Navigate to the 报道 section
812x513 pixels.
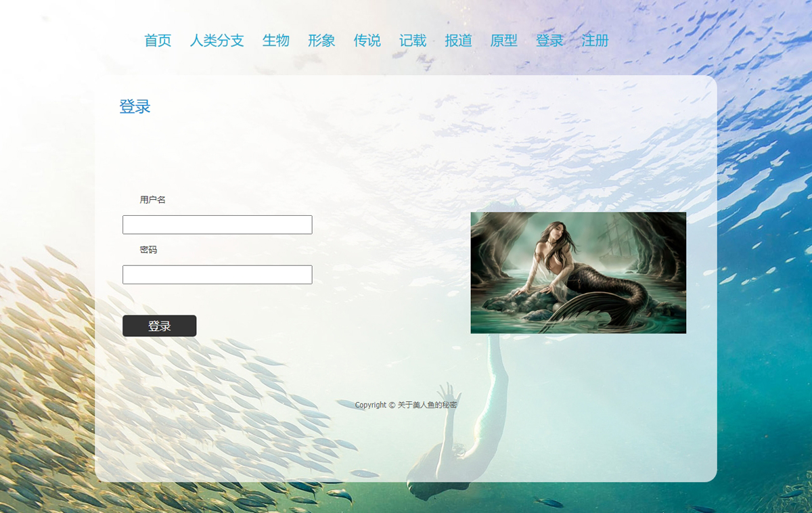tap(458, 41)
